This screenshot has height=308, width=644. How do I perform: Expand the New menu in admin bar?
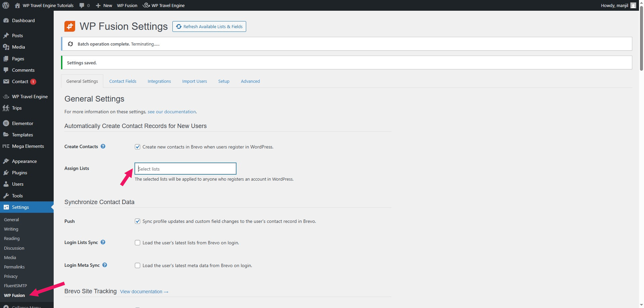pyautogui.click(x=104, y=5)
